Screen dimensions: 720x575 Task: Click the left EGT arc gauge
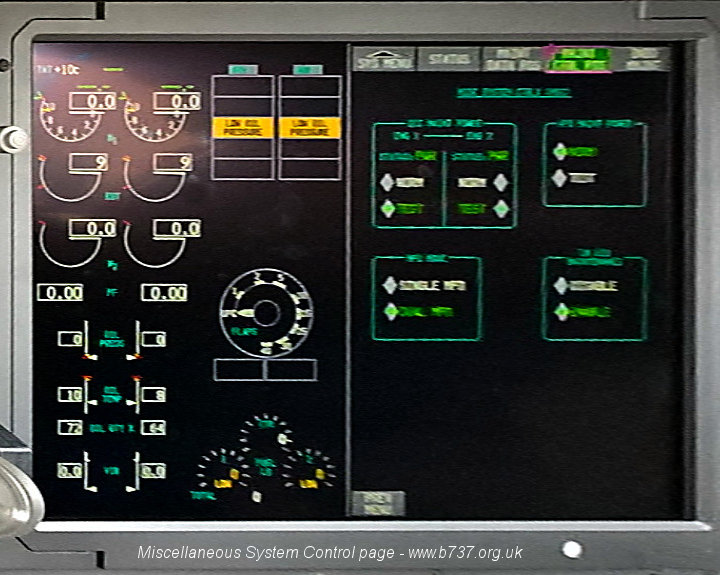[70, 175]
